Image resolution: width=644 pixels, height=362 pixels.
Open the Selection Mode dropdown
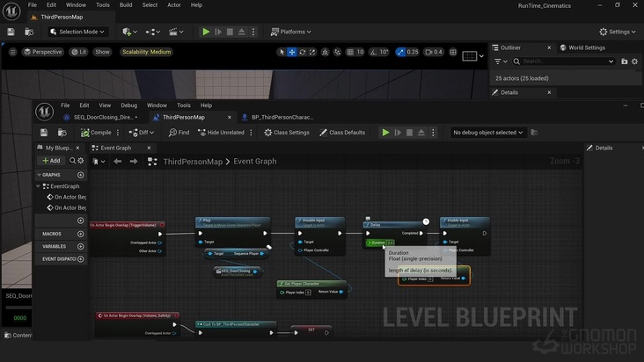77,32
